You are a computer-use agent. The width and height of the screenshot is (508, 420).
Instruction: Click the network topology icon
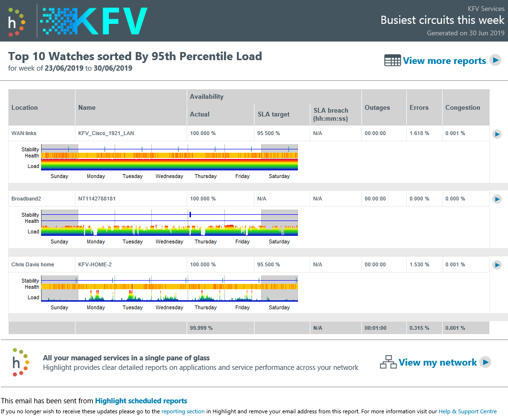(x=388, y=362)
